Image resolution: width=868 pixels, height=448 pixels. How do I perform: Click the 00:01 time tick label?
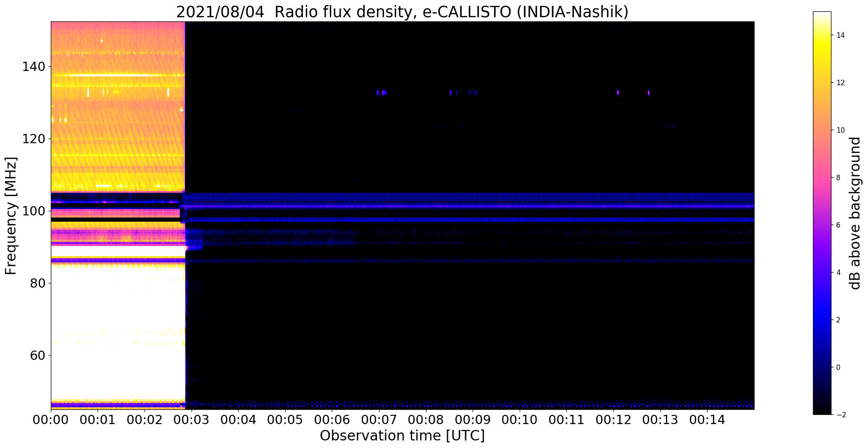(97, 419)
